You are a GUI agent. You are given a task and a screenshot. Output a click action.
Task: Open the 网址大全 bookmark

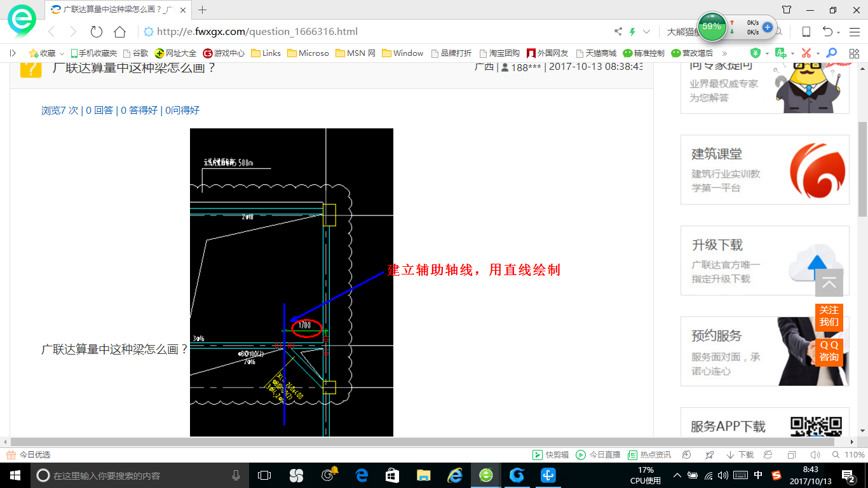[x=176, y=53]
